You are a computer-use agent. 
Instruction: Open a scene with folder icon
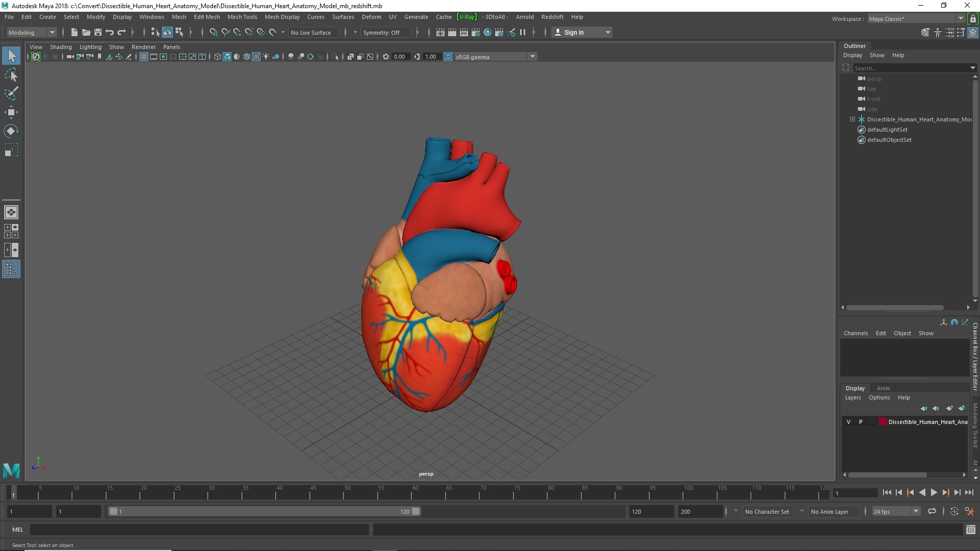(86, 32)
